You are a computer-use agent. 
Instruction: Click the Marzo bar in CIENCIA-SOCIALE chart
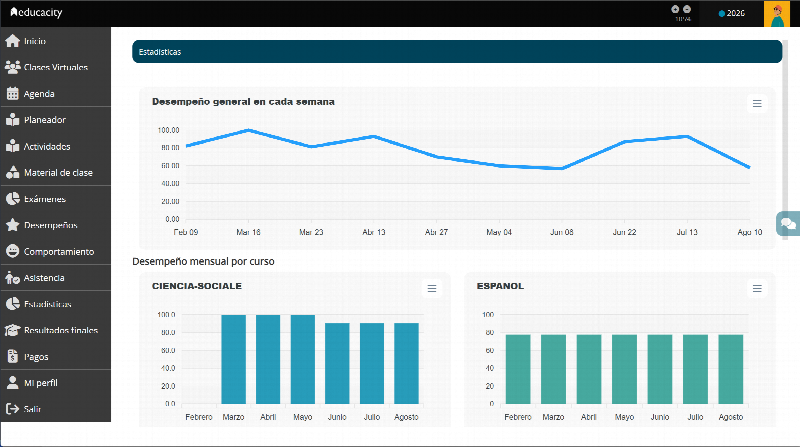tap(233, 359)
